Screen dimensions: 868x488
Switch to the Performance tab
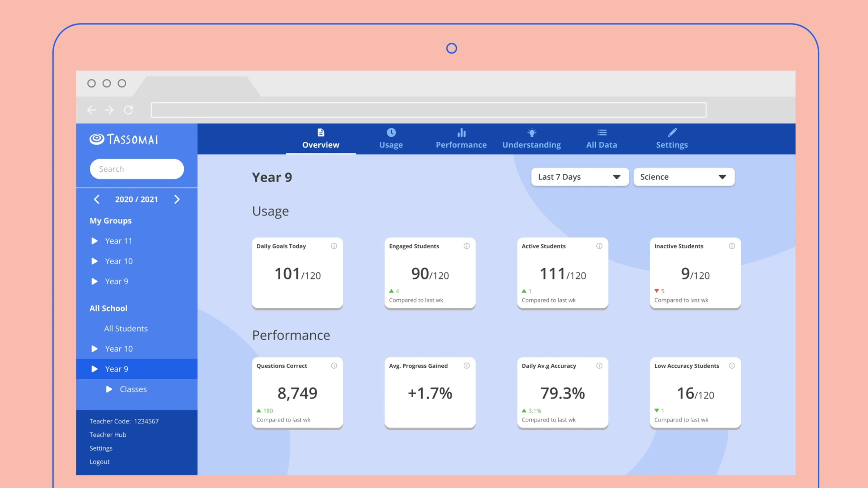tap(461, 139)
